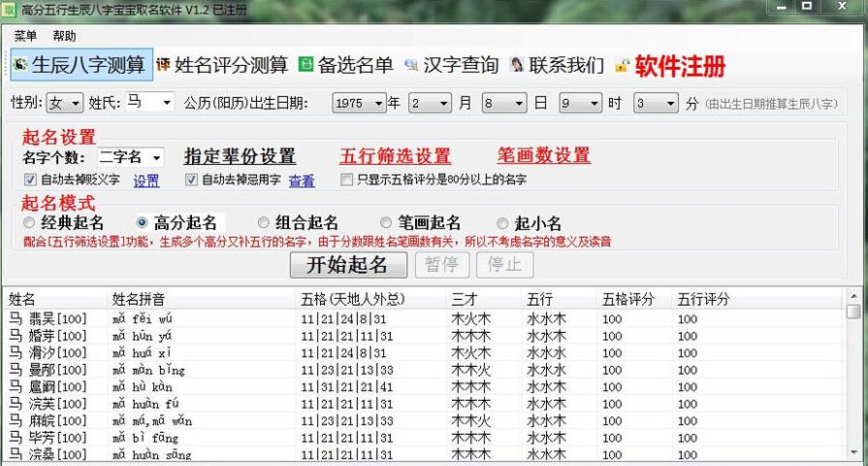Click the app icon in title bar
The width and height of the screenshot is (868, 466).
[x=10, y=10]
